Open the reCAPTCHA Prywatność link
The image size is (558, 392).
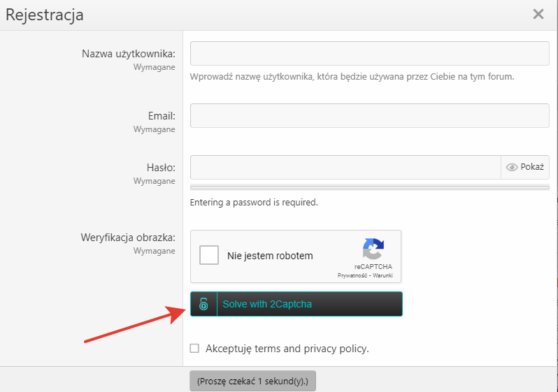click(x=354, y=275)
